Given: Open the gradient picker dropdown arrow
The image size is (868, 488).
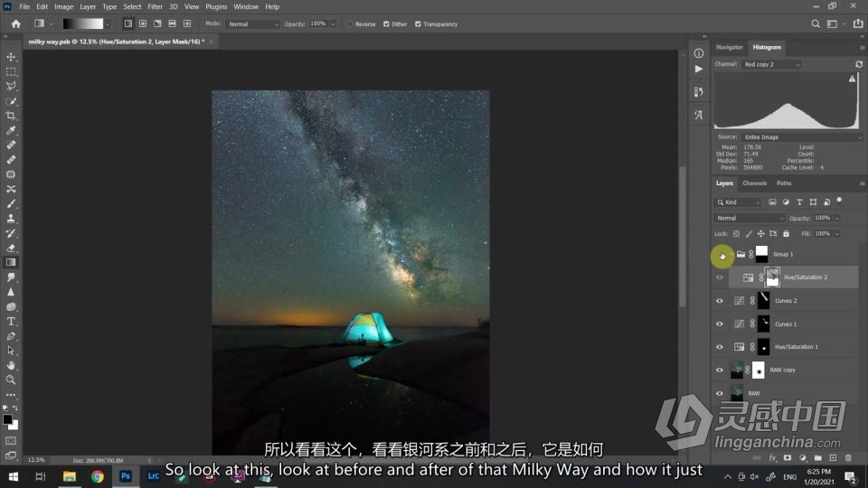Looking at the screenshot, I should coord(108,24).
